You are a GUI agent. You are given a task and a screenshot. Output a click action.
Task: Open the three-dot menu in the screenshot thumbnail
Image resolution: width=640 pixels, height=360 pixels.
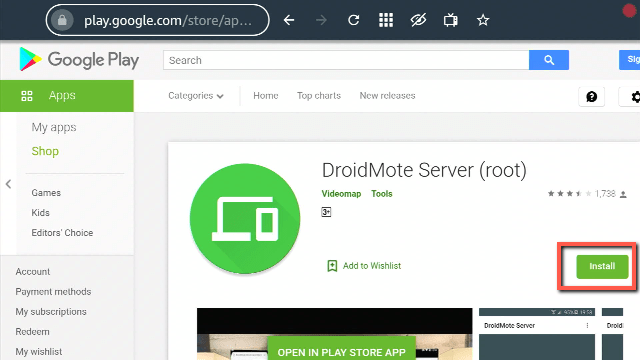coord(587,325)
